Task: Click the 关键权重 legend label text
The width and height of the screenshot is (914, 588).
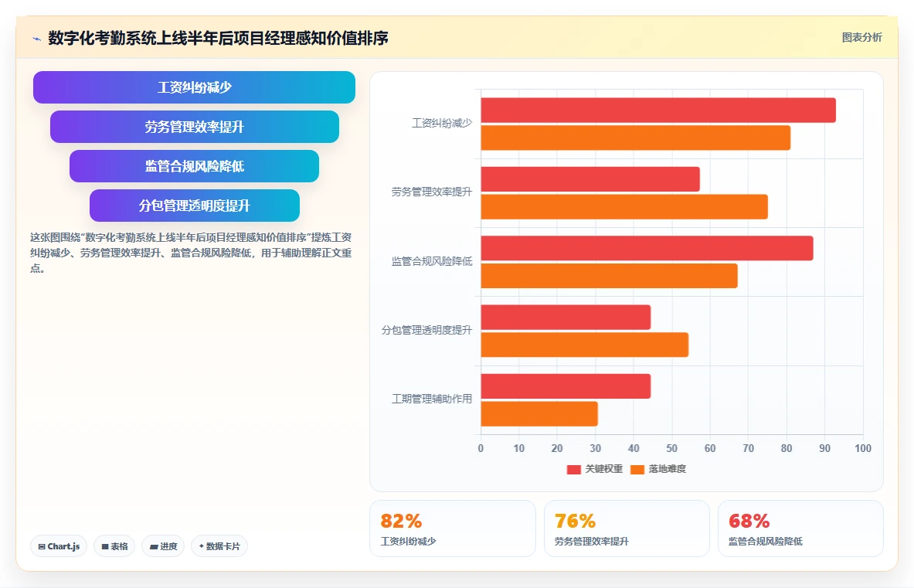Action: click(604, 469)
